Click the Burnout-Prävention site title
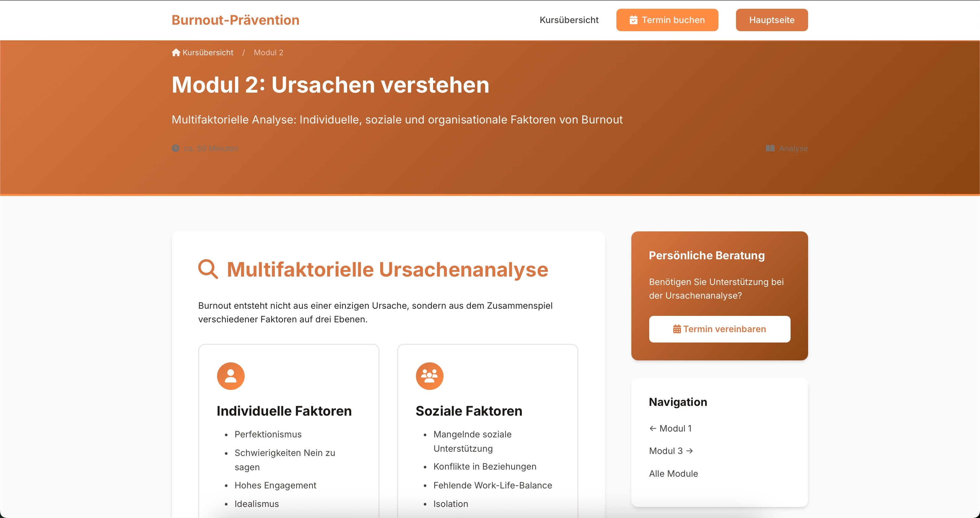Viewport: 980px width, 518px height. pyautogui.click(x=235, y=20)
